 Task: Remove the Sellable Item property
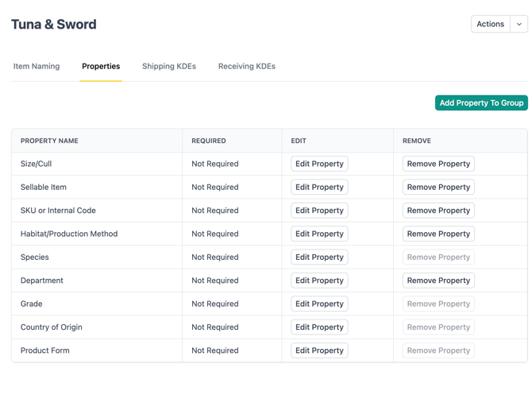click(x=438, y=188)
